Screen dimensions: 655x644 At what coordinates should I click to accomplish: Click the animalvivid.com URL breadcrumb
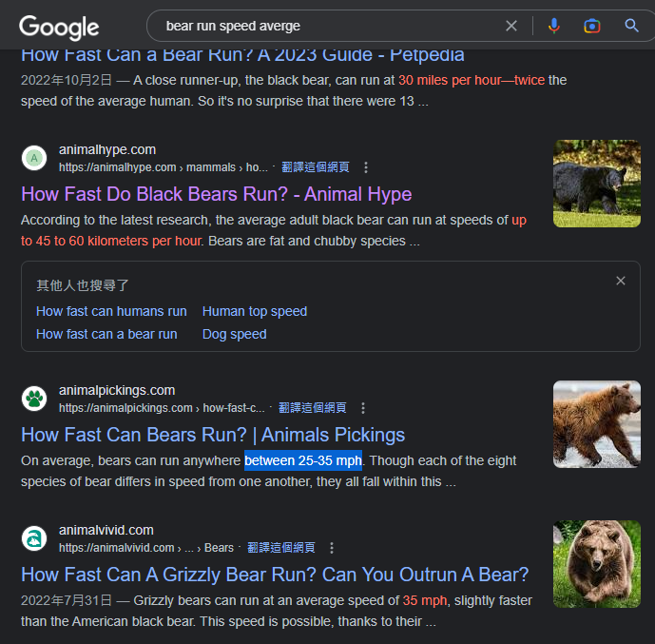tap(146, 548)
